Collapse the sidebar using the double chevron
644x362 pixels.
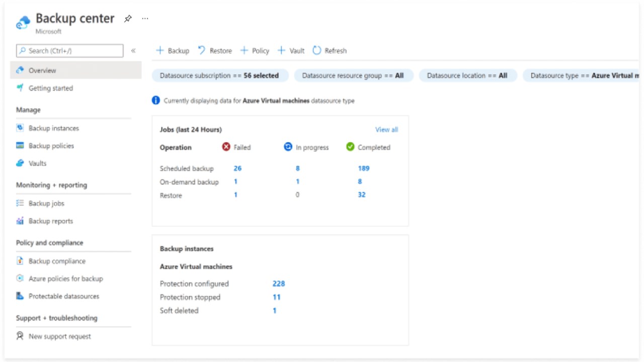133,51
